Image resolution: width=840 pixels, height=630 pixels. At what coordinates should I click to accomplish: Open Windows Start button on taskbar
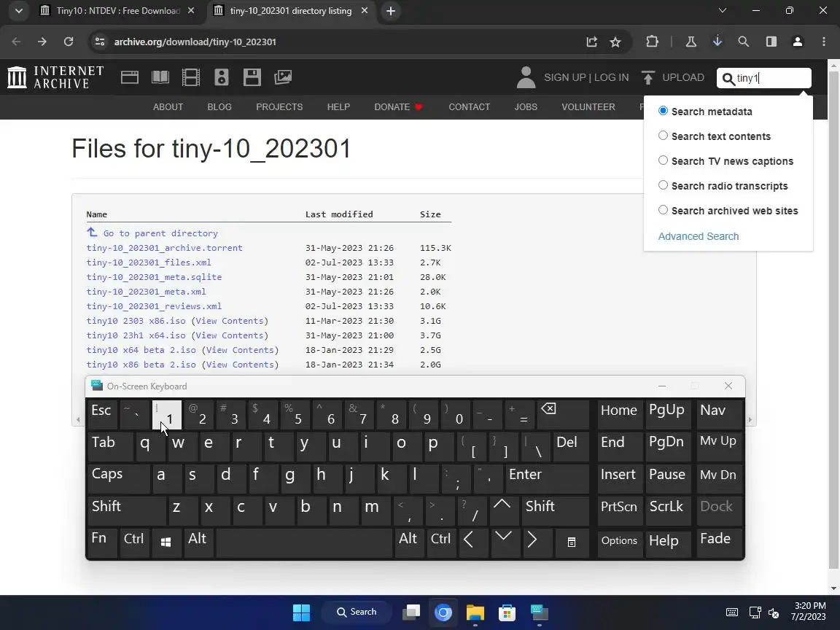(302, 612)
